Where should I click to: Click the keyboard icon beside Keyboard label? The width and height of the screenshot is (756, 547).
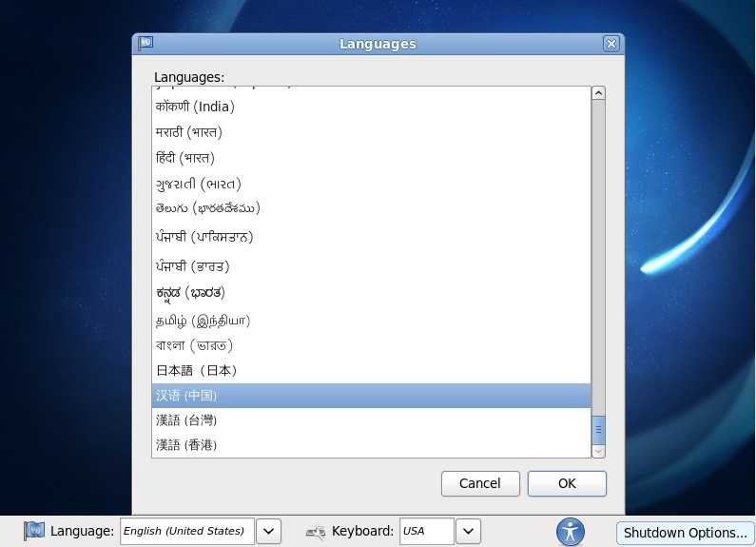(316, 532)
